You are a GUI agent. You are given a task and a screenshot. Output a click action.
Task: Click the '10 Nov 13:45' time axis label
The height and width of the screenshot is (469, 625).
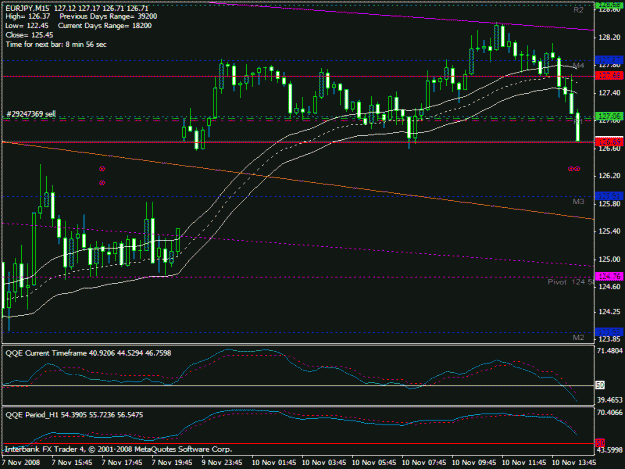[574, 463]
